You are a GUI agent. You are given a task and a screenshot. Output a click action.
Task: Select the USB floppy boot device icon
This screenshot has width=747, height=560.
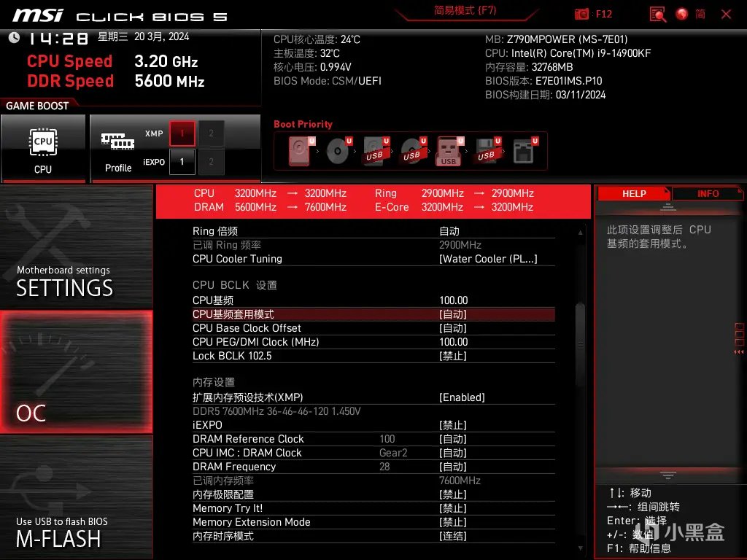pos(487,150)
